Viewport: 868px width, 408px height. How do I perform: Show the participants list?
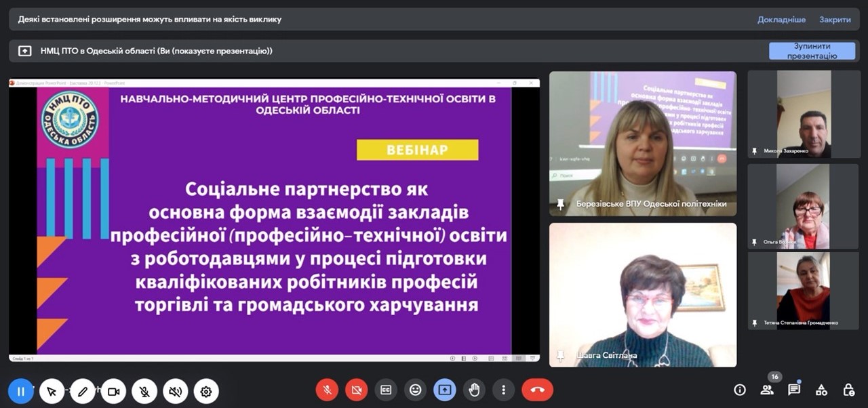[x=767, y=390]
